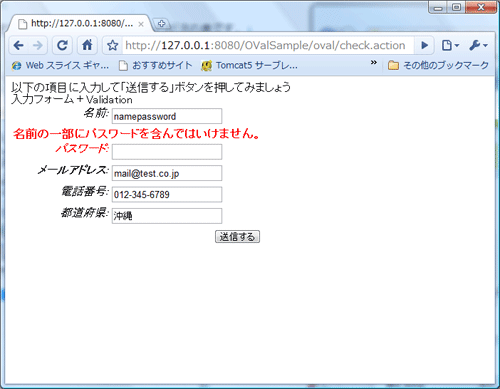Click the 名前 label
The width and height of the screenshot is (500, 389).
(x=96, y=113)
